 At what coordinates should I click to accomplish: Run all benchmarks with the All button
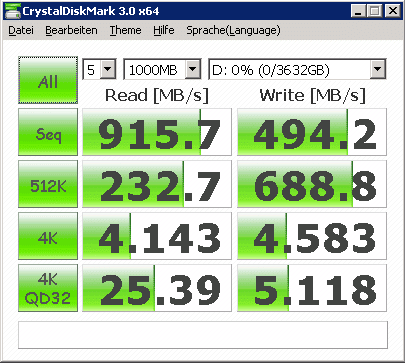[x=48, y=80]
